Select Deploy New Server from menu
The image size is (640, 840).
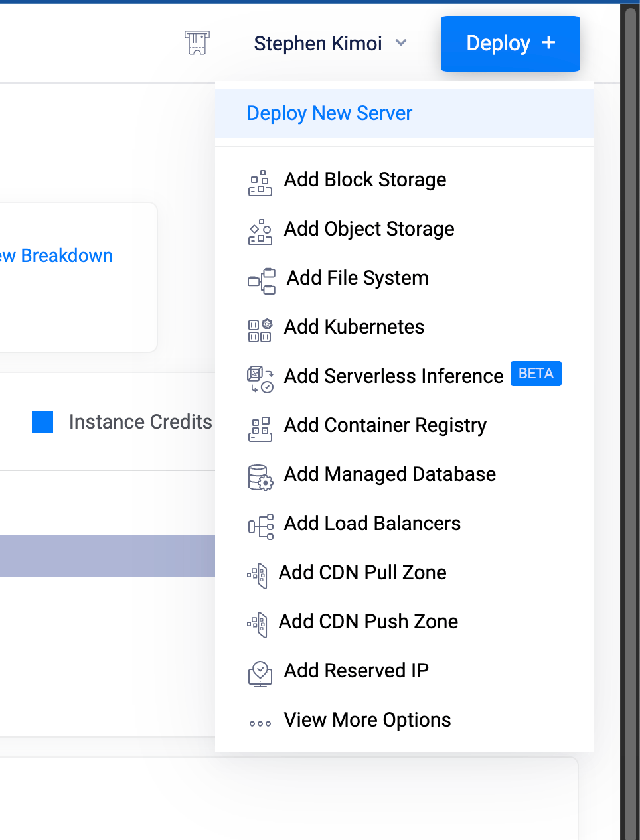329,113
